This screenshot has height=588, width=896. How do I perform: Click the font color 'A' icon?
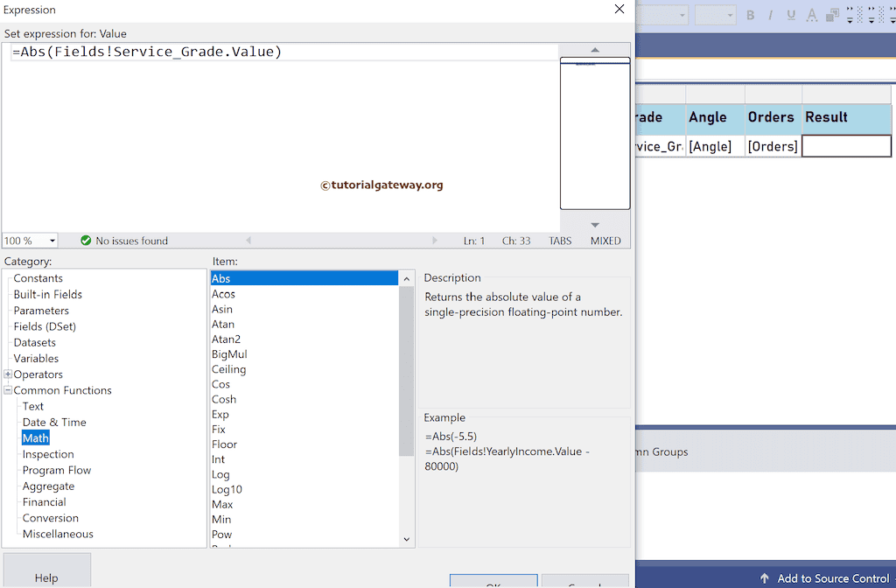pyautogui.click(x=811, y=16)
